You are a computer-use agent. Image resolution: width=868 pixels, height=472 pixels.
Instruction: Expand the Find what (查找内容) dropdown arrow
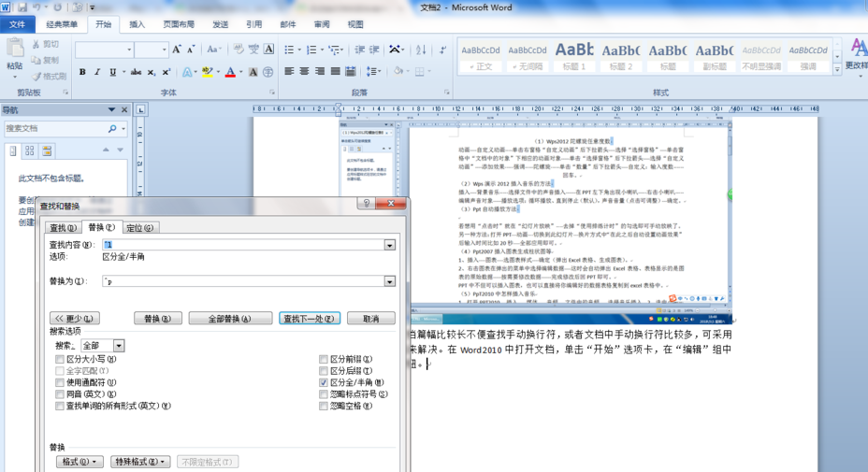click(x=390, y=245)
